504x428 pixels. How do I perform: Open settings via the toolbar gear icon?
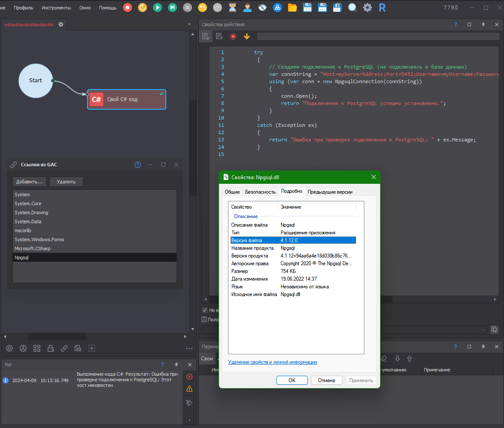[x=367, y=7]
